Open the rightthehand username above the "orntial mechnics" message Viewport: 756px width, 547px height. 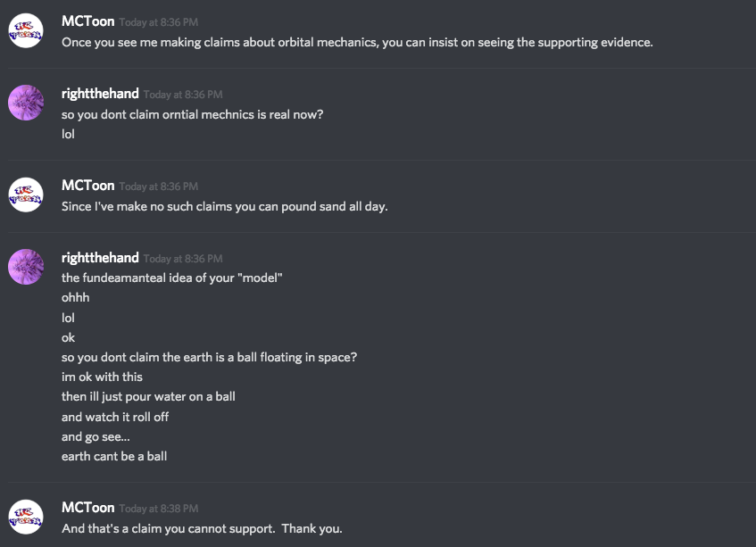(100, 94)
